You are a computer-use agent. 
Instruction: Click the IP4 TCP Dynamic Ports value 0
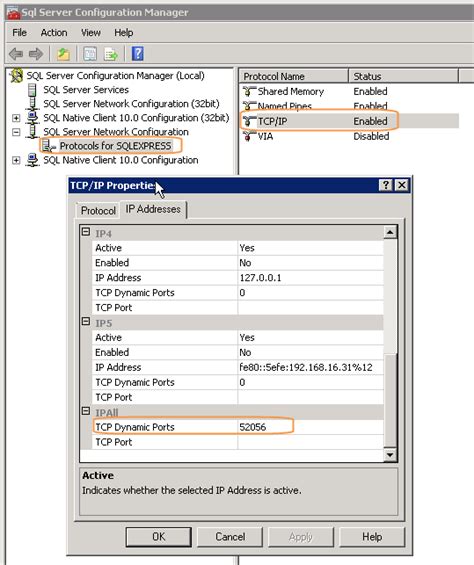tap(310, 293)
